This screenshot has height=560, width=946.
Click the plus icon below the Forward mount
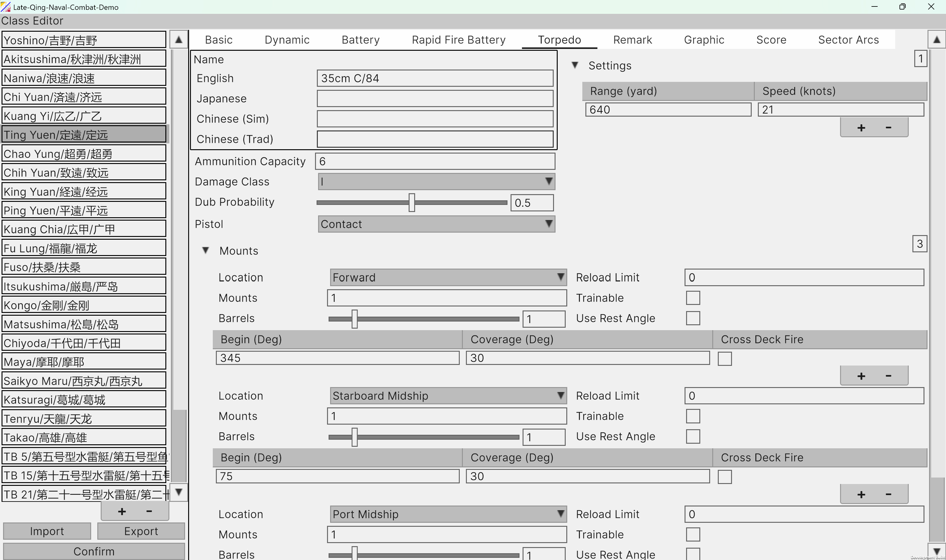[x=861, y=375]
